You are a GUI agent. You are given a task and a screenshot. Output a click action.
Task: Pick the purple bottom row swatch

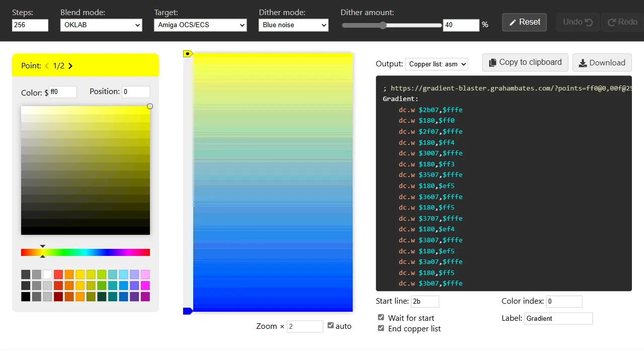pyautogui.click(x=134, y=297)
